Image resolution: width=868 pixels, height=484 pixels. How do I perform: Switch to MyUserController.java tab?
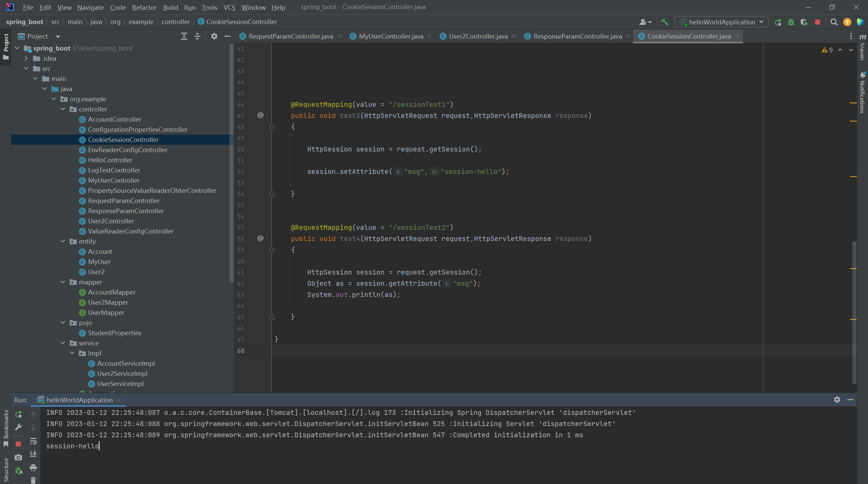click(x=391, y=36)
